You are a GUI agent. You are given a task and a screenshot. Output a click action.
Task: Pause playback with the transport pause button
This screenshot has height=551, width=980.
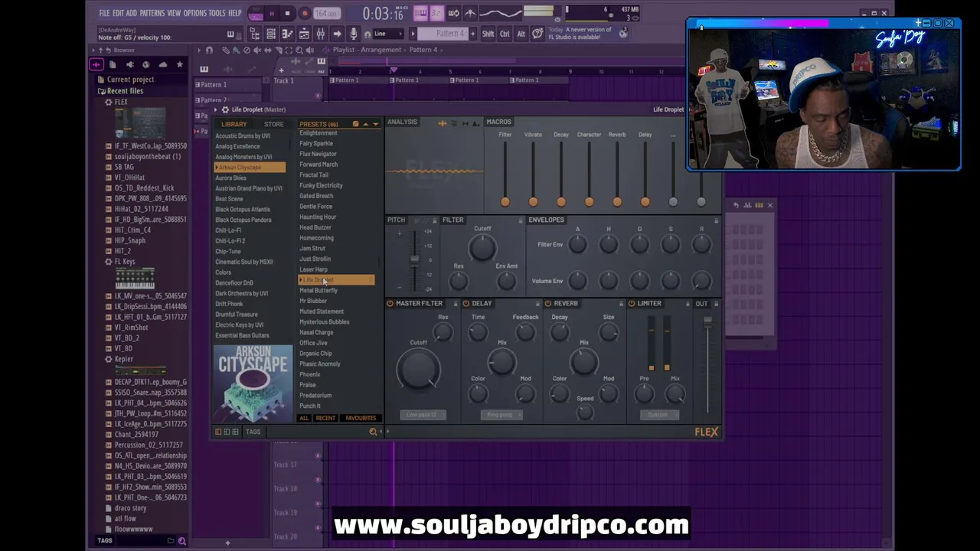coord(271,13)
